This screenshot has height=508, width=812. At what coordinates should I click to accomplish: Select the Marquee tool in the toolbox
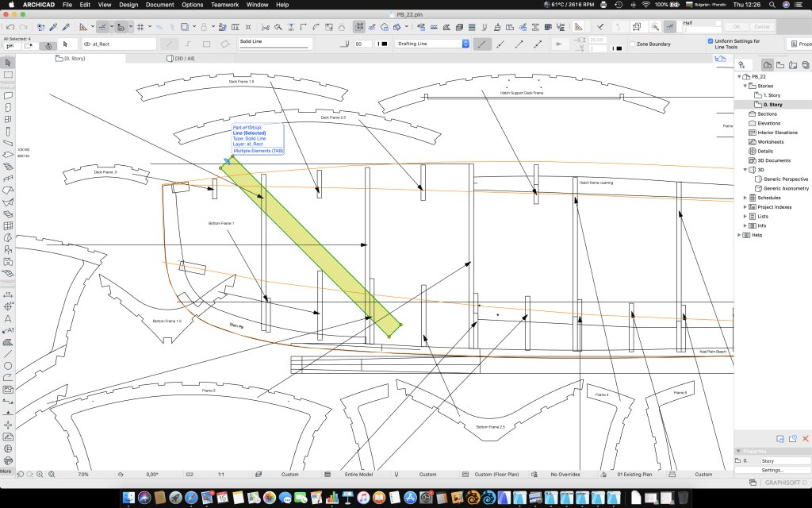(8, 75)
